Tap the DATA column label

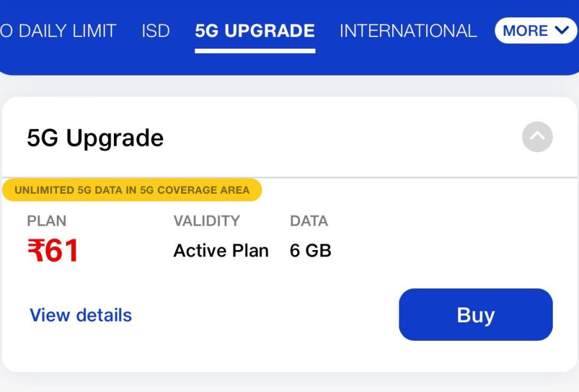point(309,221)
